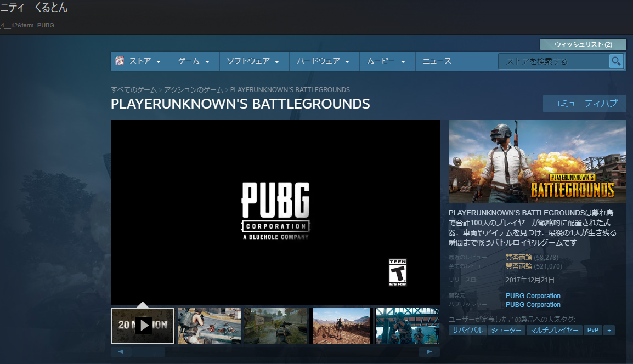Click the avatar icon beside ストア
633x364 pixels.
(x=120, y=61)
